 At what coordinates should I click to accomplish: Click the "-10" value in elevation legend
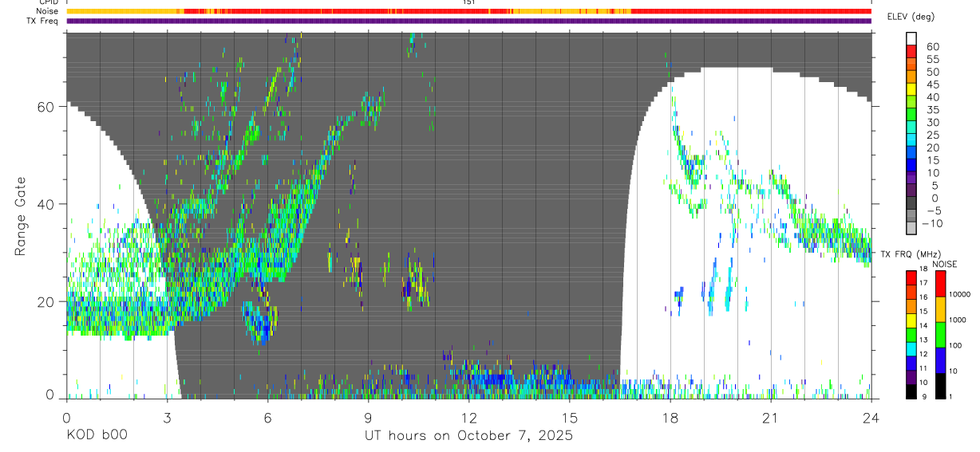[931, 224]
